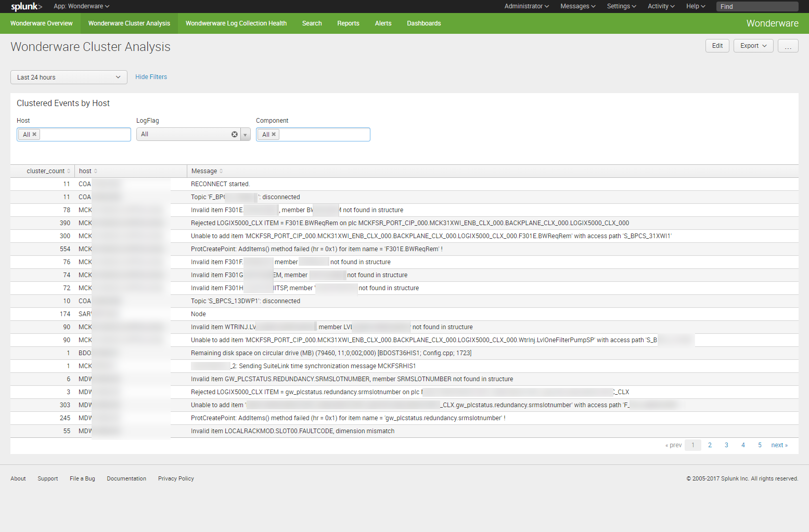Select 'Invalid item LOCALRACKMOD.SLOT00.FAULTCODE' message
The image size is (809, 532).
click(x=292, y=431)
